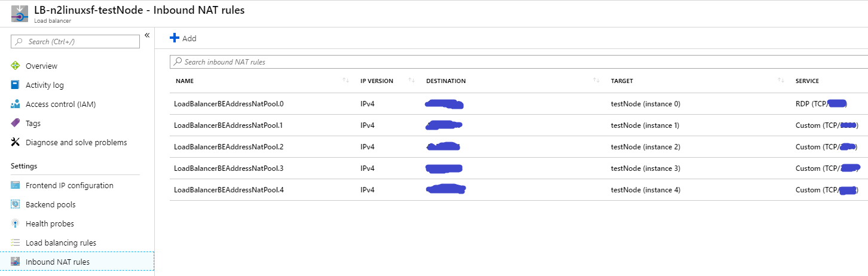
Task: Click the purple Tags icon
Action: click(16, 123)
